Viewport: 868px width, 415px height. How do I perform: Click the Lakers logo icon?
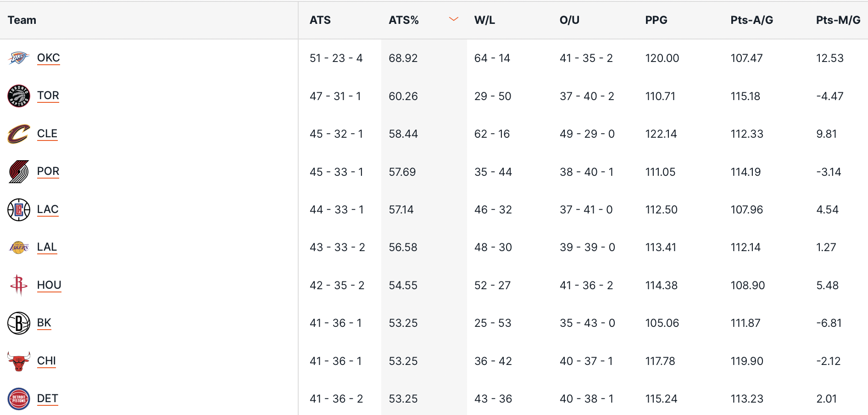(x=18, y=247)
